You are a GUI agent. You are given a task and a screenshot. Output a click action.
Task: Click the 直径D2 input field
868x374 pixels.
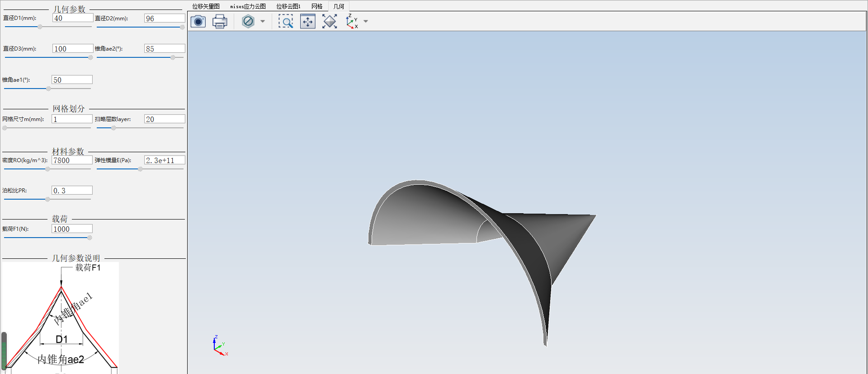click(x=165, y=18)
